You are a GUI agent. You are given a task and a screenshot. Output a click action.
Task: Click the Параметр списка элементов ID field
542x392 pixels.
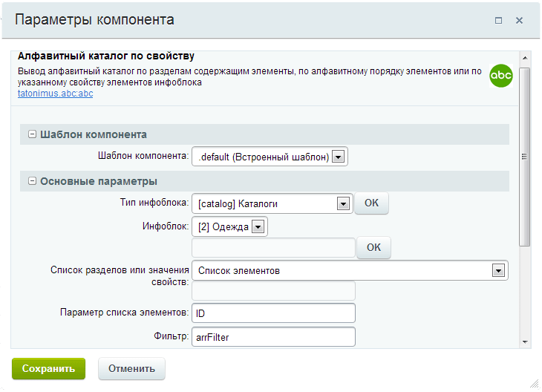tap(273, 313)
